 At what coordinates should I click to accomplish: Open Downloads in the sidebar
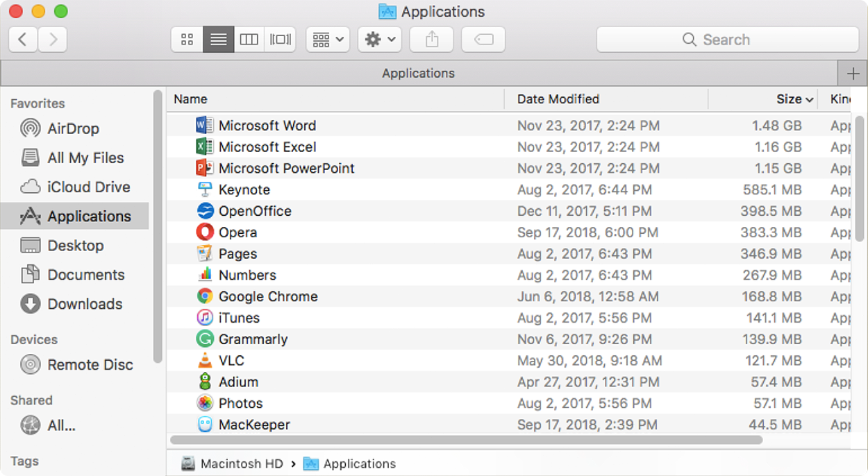75,303
